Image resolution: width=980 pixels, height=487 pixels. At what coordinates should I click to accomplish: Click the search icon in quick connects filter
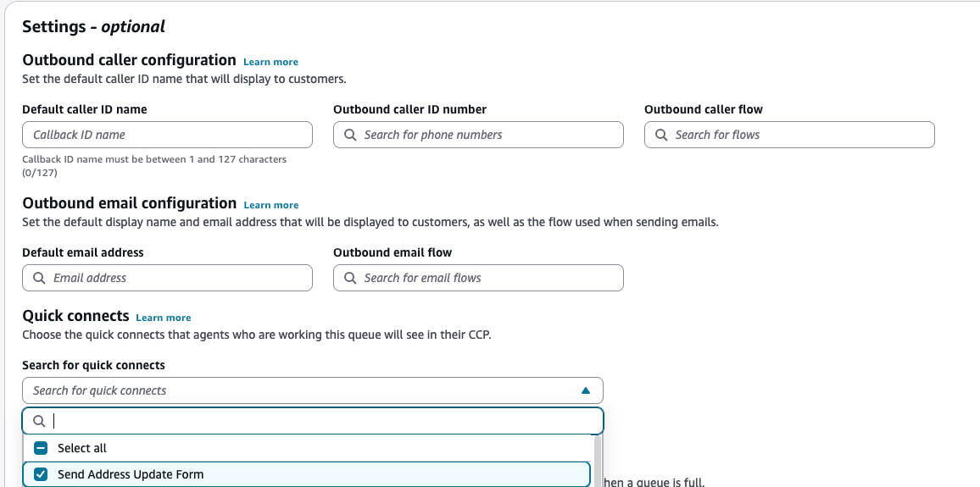(x=39, y=421)
